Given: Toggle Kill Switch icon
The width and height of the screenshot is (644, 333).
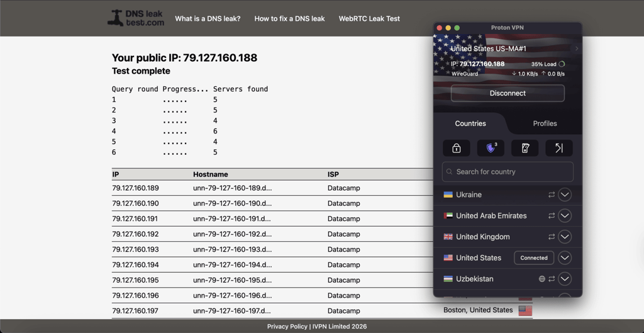Looking at the screenshot, I should [x=525, y=148].
